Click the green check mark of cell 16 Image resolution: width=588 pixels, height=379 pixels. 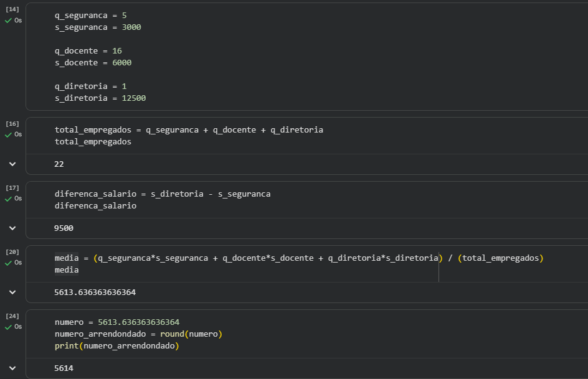point(8,134)
